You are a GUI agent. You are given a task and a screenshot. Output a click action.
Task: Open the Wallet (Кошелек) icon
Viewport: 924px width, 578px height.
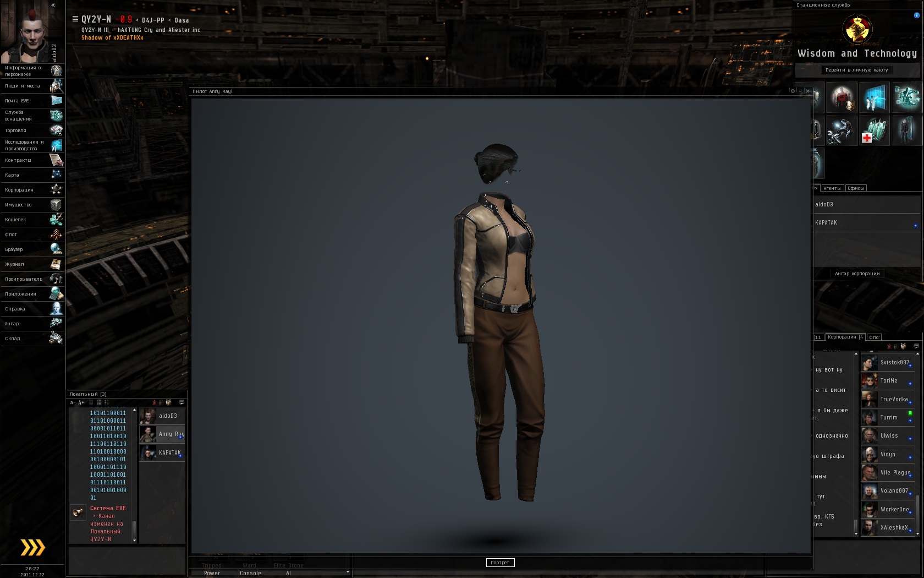56,219
